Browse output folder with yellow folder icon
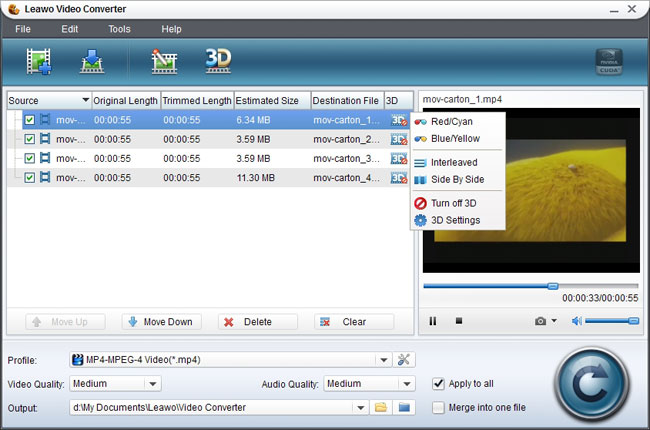650x430 pixels. click(x=381, y=407)
